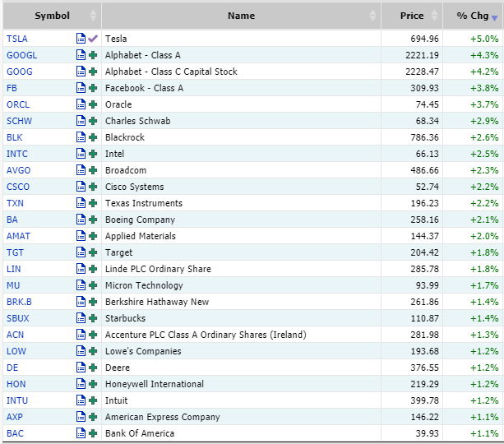Image resolution: width=504 pixels, height=444 pixels.
Task: Click the Linde PLC Ordinary Share name
Action: coord(158,269)
